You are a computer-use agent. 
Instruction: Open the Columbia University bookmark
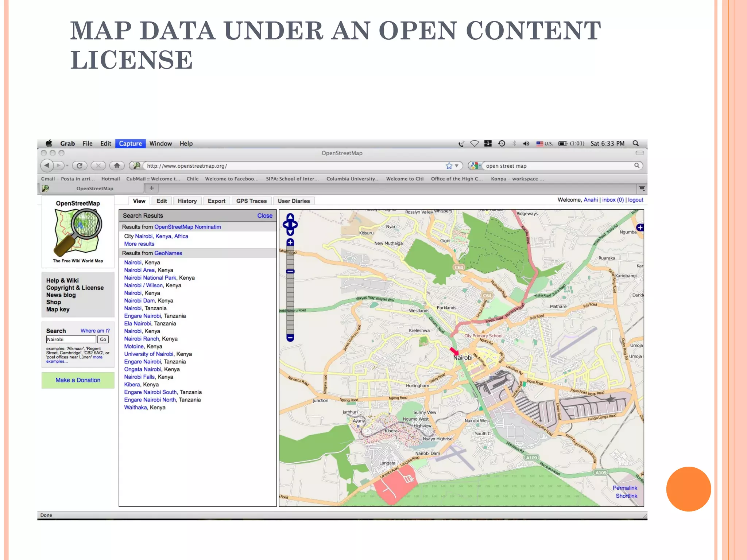[353, 179]
